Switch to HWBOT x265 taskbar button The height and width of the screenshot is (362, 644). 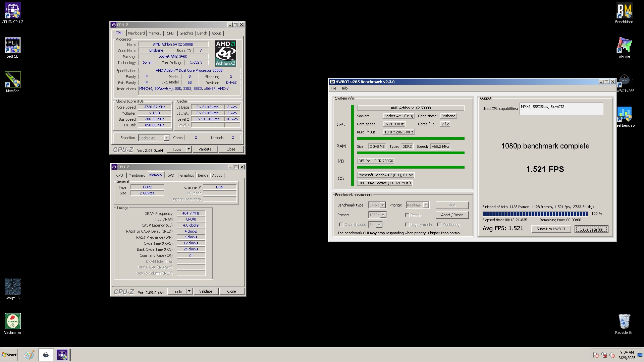point(46,355)
